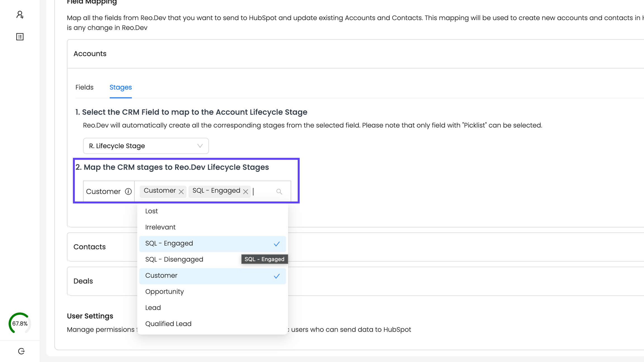Choose Opportunity from the stage list
The height and width of the screenshot is (362, 644).
point(164,292)
